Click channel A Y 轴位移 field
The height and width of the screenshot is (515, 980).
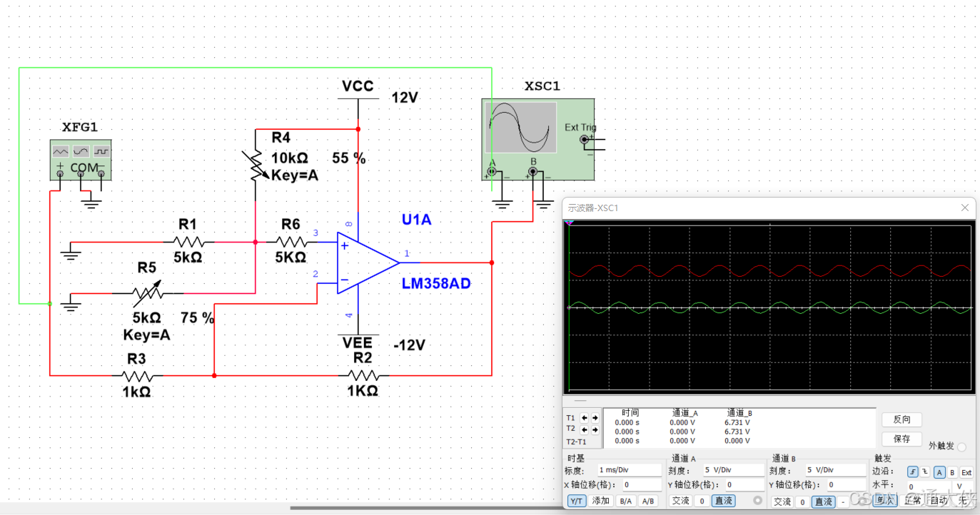pos(744,485)
